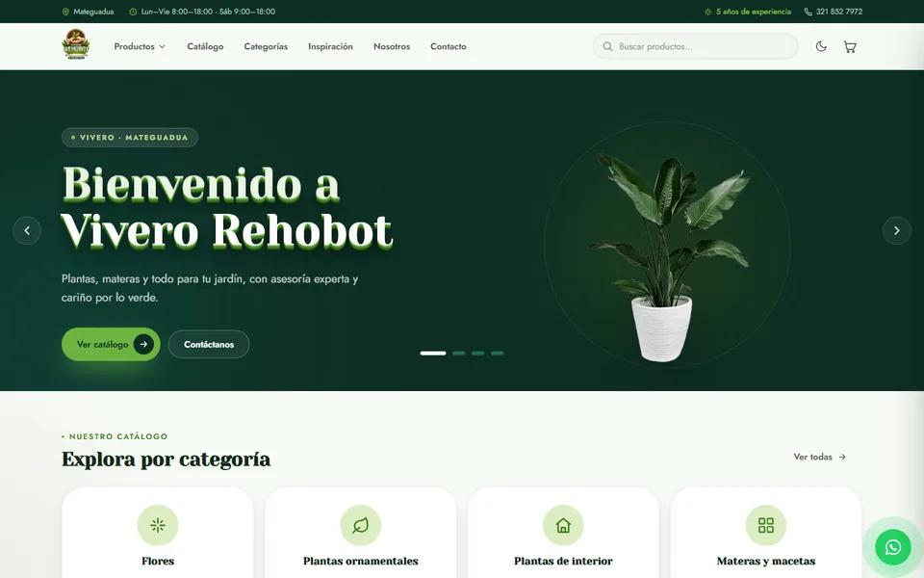Click the Materas y macetas grid icon
The height and width of the screenshot is (578, 924).
pos(765,525)
